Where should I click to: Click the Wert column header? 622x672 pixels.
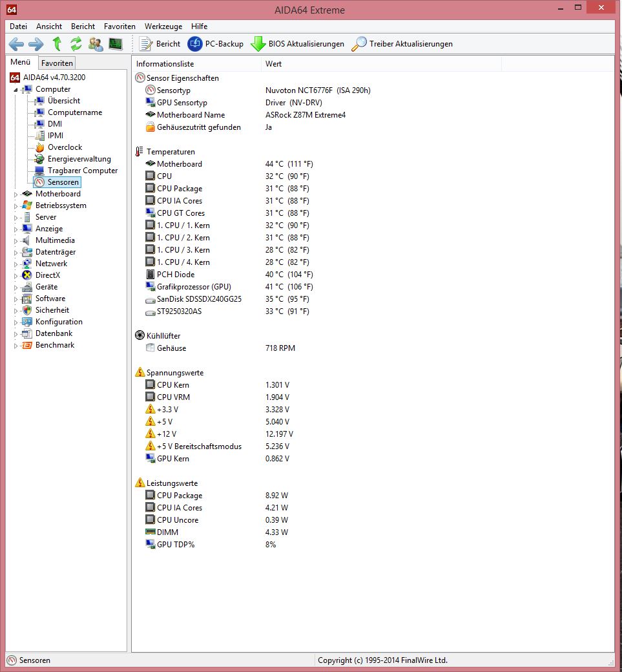[381, 64]
